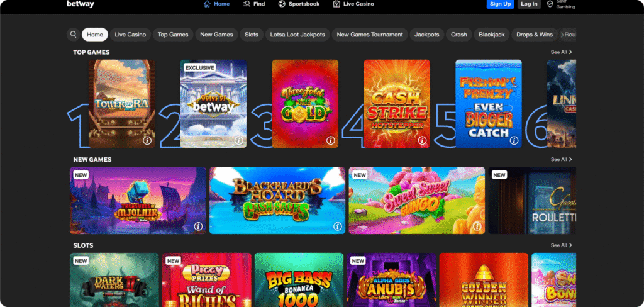Click the Sign Up button
This screenshot has height=307, width=644.
tap(500, 4)
